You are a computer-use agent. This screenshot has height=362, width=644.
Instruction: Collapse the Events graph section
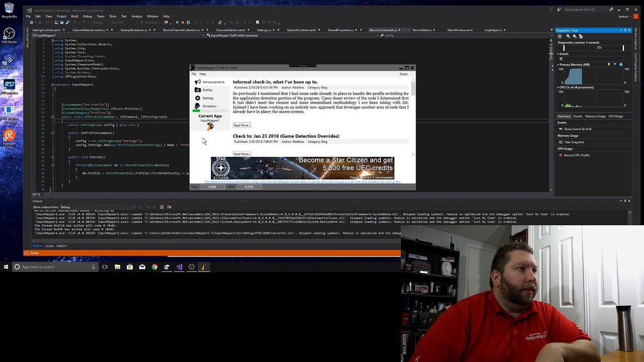click(x=558, y=54)
